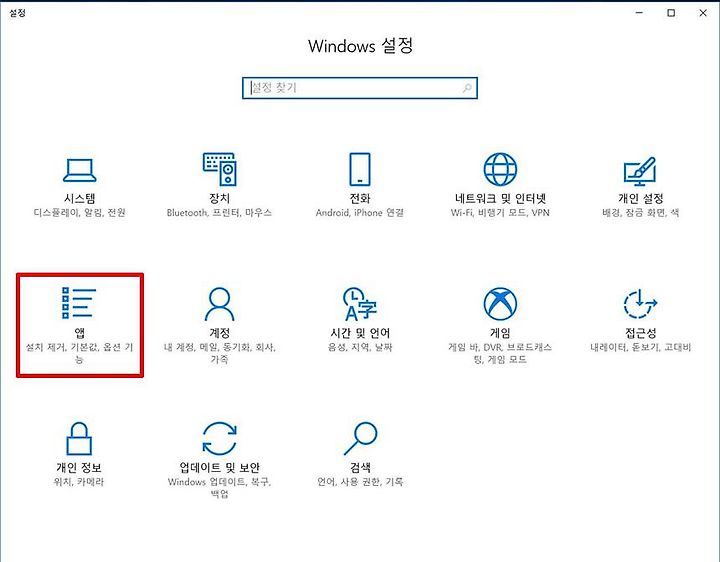The image size is (720, 562).
Task: Click the 시간 및 언어 title
Action: [x=360, y=333]
